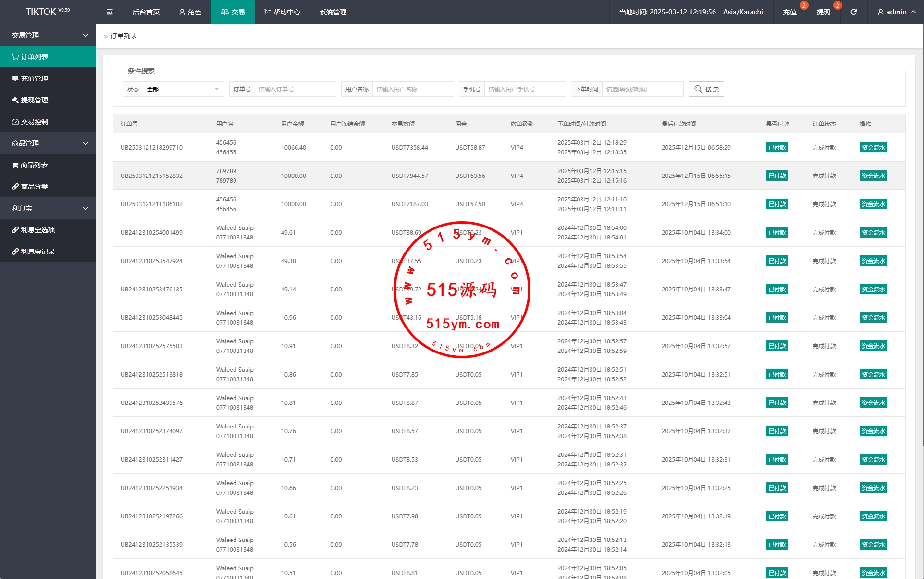The width and height of the screenshot is (924, 579).
Task: Click the refresh icon in top bar
Action: pos(853,12)
